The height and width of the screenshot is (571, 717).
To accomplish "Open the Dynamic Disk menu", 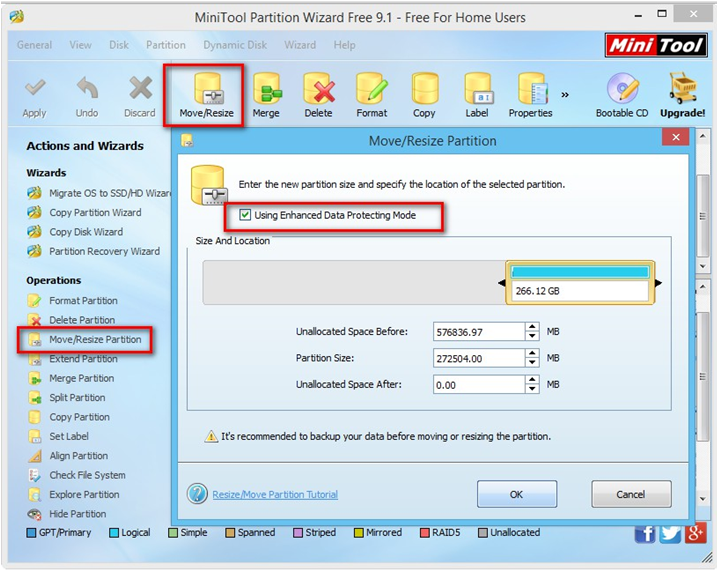I will point(235,45).
